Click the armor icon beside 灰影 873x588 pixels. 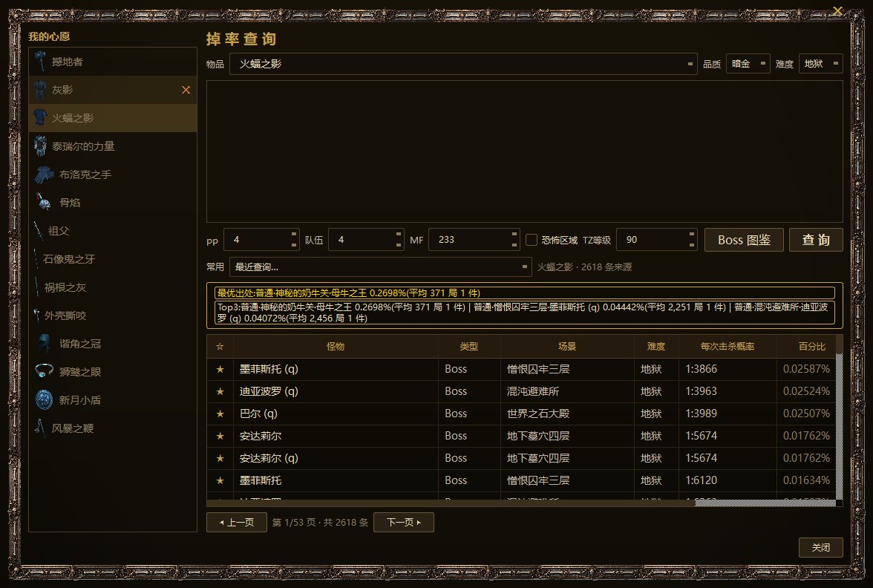(x=40, y=90)
